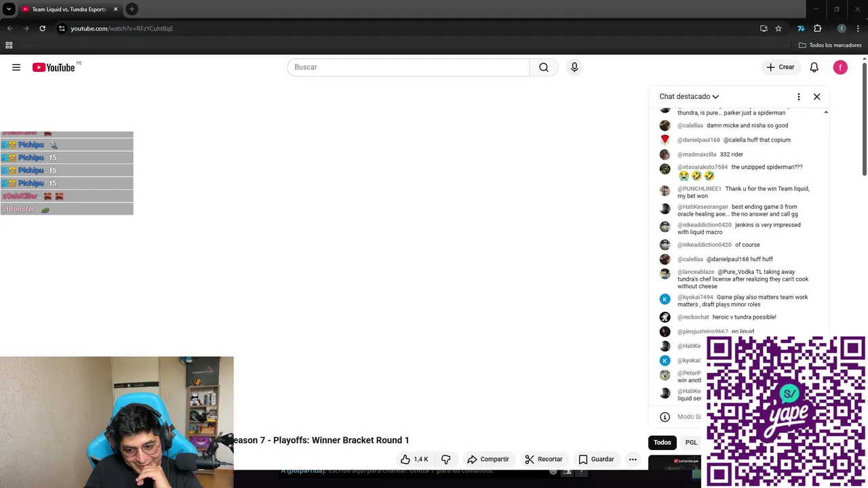Open the browser extensions puzzle icon
868x488 pixels.
click(x=817, y=28)
